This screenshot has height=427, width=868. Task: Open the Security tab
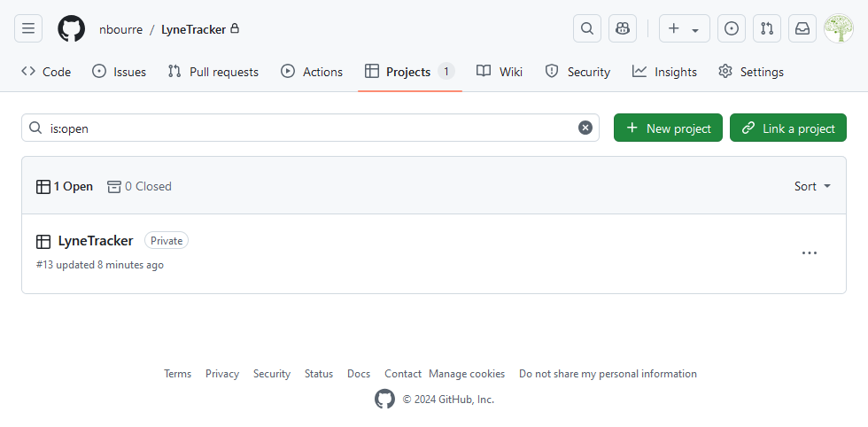577,72
